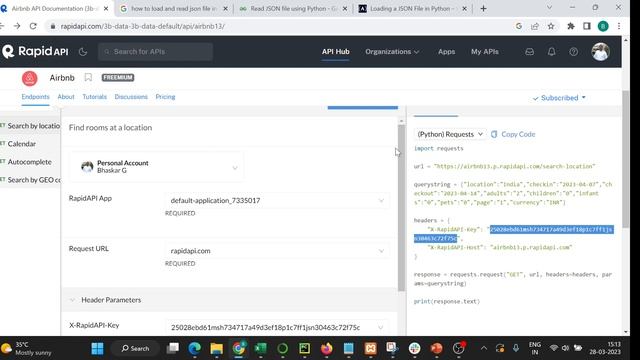View the Pricing tab

pos(165,97)
